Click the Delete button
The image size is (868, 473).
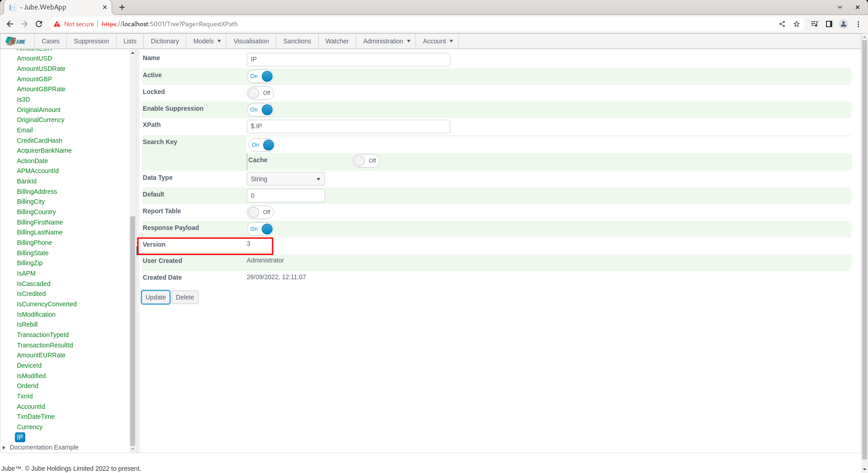click(185, 297)
